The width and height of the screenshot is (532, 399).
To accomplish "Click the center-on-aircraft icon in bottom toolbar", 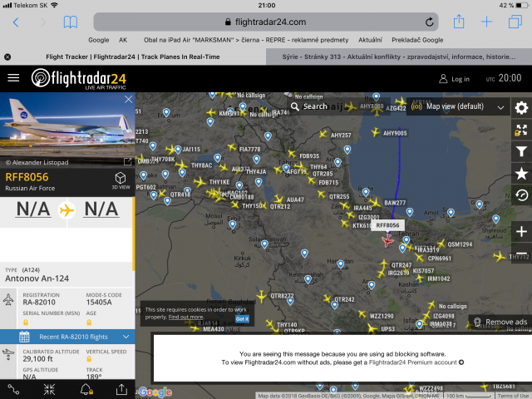I will pos(50,388).
